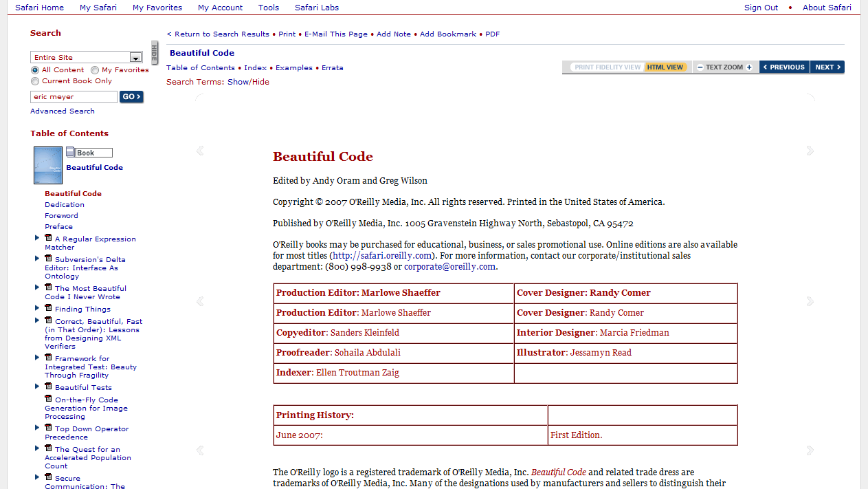Open the Tools menu

pos(268,8)
